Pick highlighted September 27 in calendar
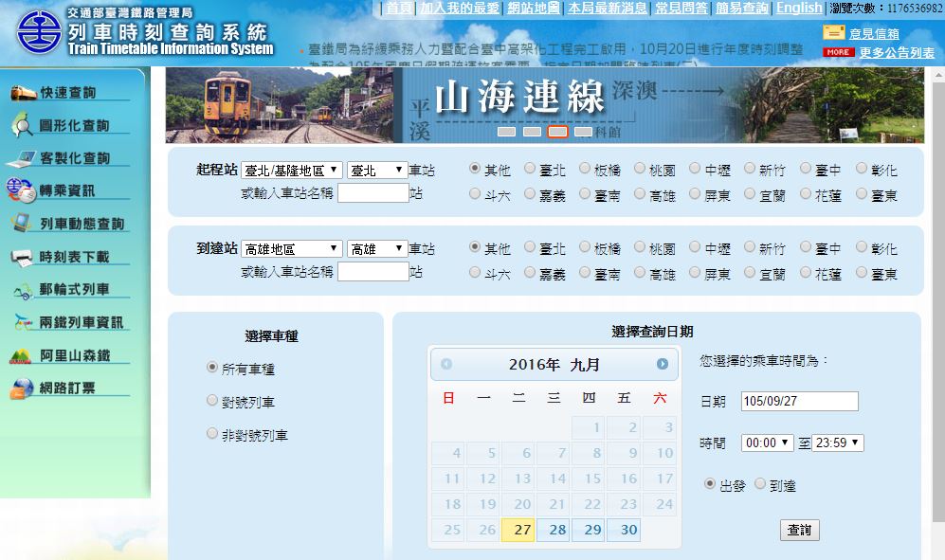 coord(518,530)
